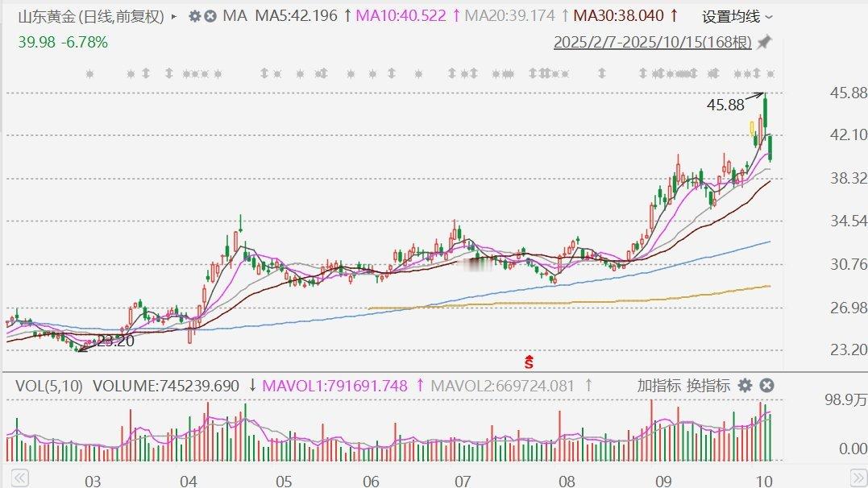
Task: Click the MA10:40.522 label
Action: 401,15
